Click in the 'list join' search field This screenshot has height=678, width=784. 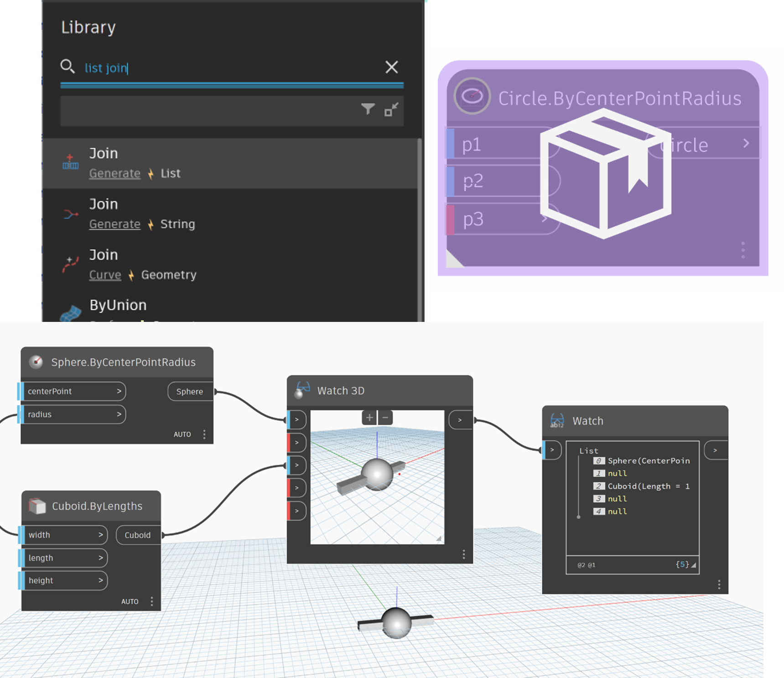232,68
